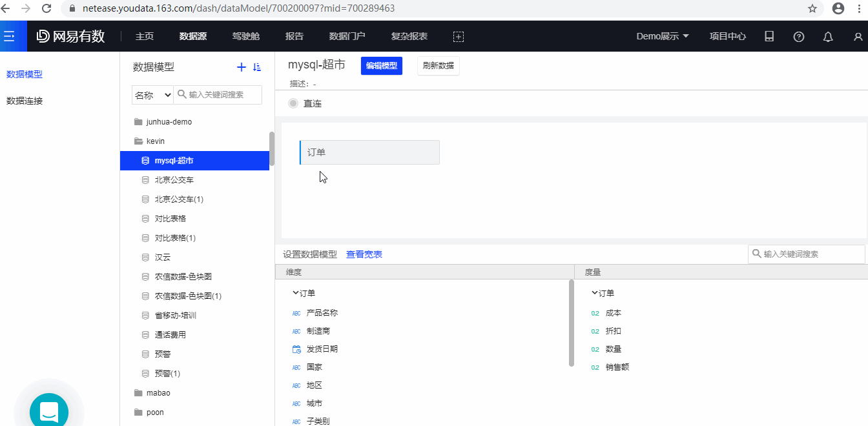Bookmark this page with the star icon

coord(812,8)
